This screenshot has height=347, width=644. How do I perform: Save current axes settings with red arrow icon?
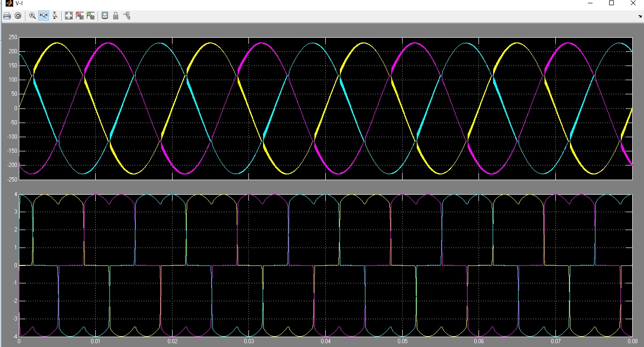pos(80,16)
